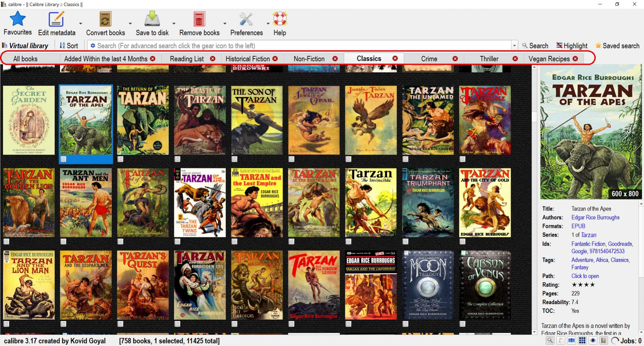Click the Save to disk icon

point(152,19)
